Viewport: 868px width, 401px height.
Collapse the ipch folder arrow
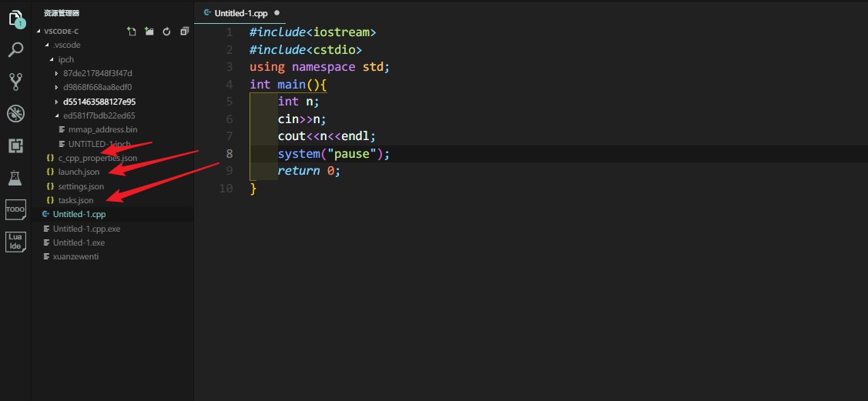52,60
